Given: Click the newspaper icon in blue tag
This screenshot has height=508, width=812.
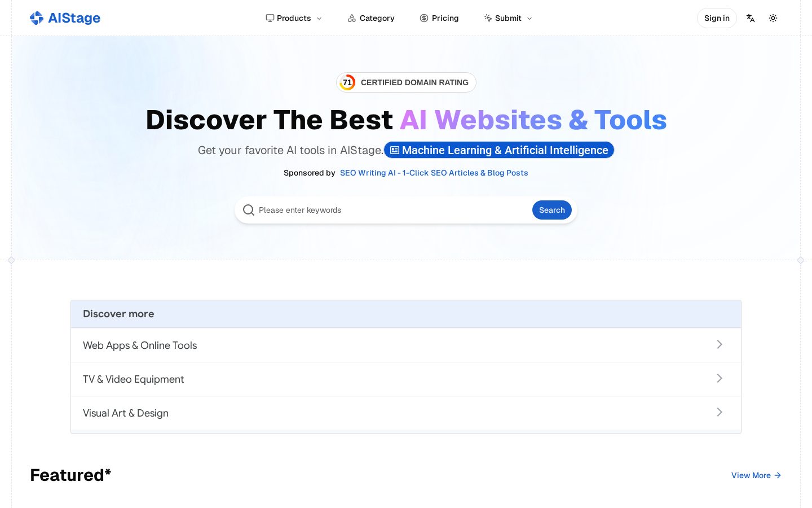Looking at the screenshot, I should [395, 150].
